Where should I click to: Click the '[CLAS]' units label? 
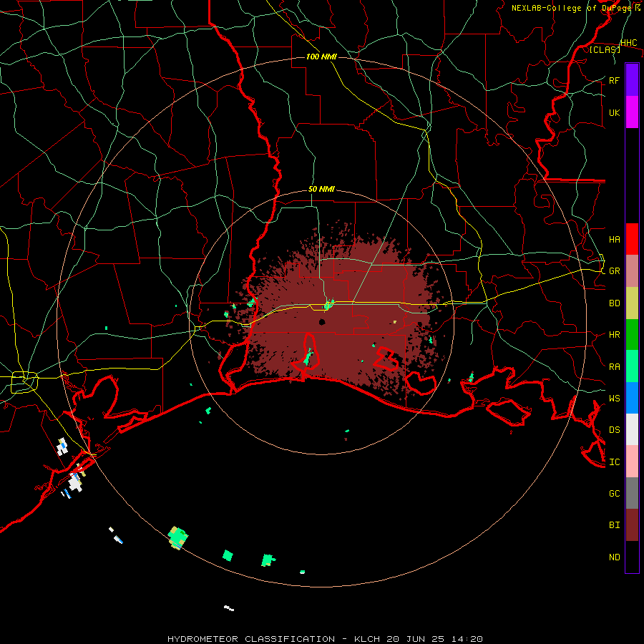coord(605,49)
